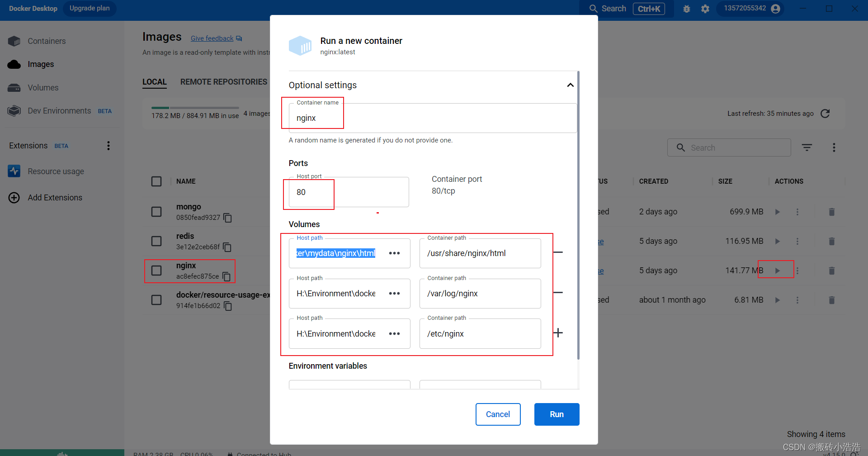Click the /usr/share/nginx/html container path field
The image size is (868, 456).
click(x=480, y=253)
